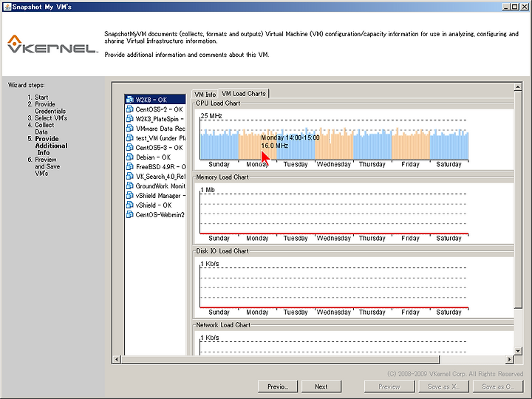Select CentOS5-2 - OK in the list
This screenshot has height=399, width=532.
155,109
